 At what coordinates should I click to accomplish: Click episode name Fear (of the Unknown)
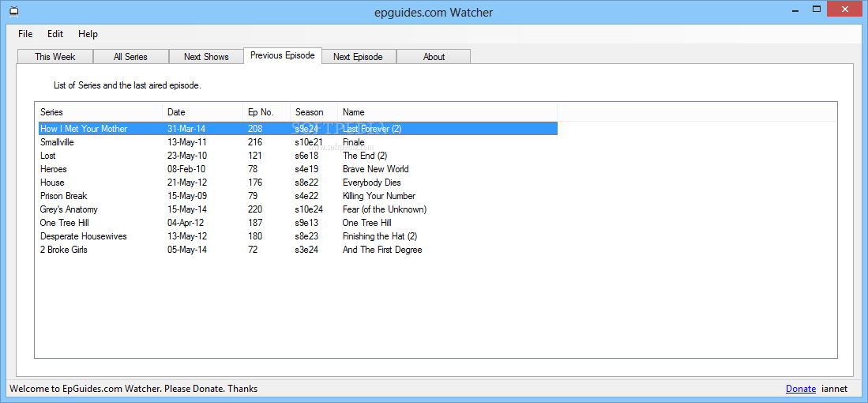point(385,209)
